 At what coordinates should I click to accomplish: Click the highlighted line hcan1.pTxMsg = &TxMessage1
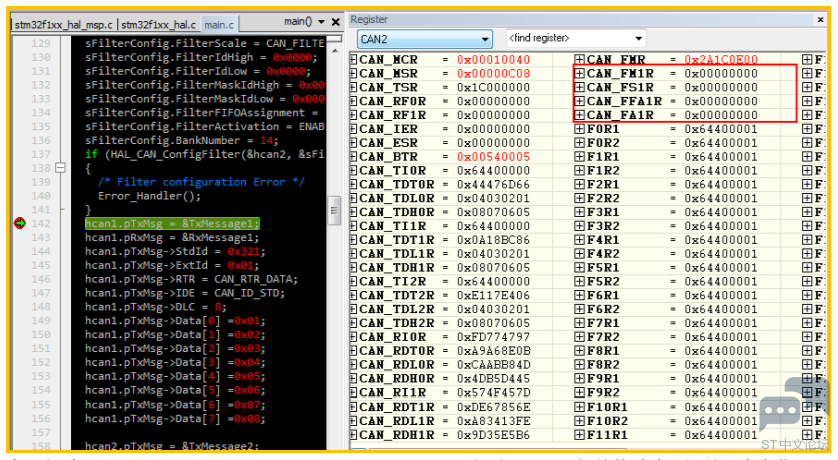[x=172, y=223]
